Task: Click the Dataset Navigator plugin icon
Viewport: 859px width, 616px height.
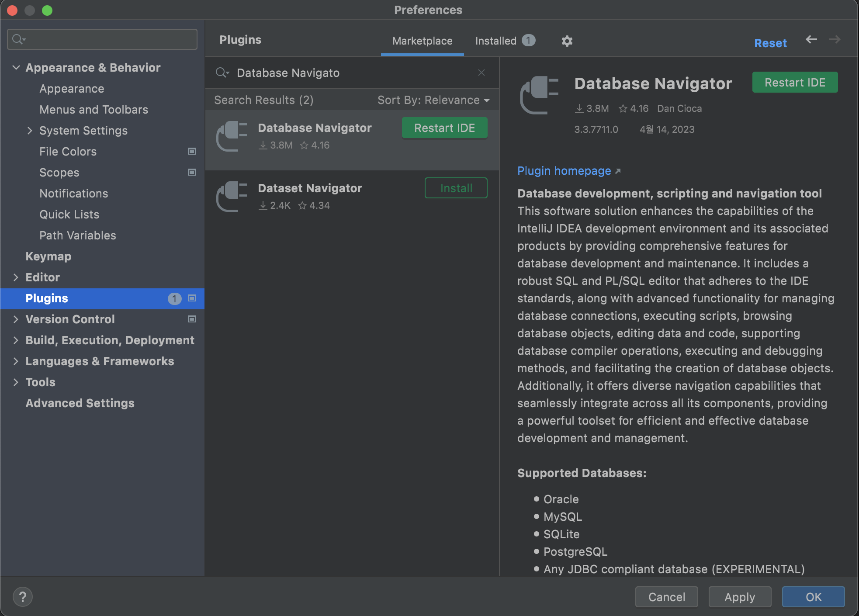Action: (232, 197)
